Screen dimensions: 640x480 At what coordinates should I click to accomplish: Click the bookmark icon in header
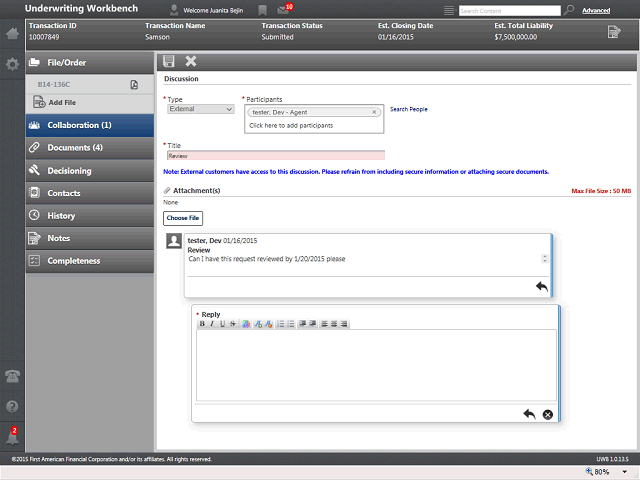[x=262, y=11]
